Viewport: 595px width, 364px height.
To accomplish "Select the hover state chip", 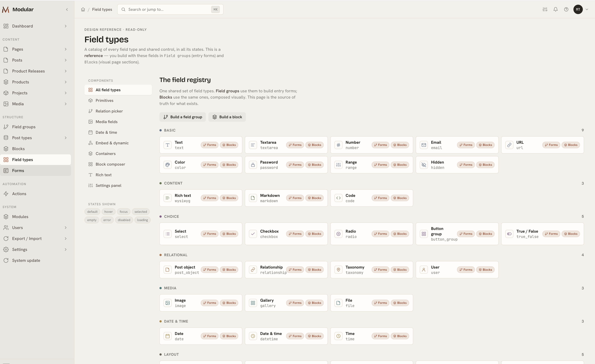I will tap(108, 212).
